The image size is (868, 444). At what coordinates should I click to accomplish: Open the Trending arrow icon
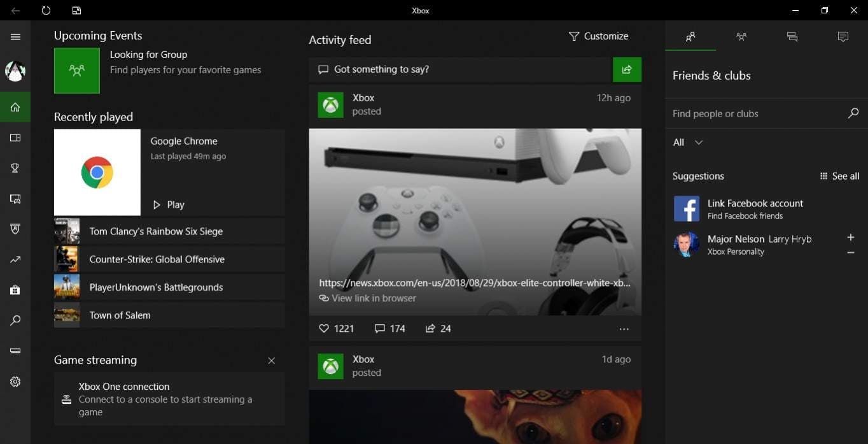coord(15,259)
